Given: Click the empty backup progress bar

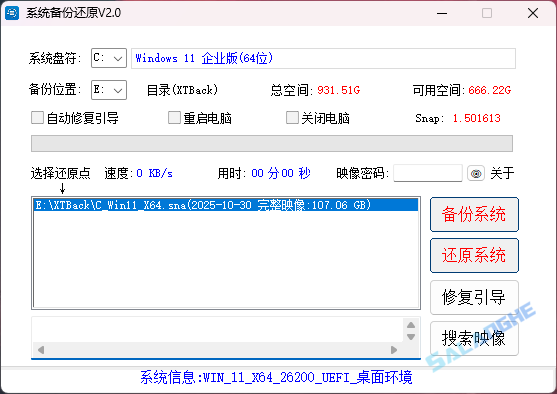Looking at the screenshot, I should point(272,144).
